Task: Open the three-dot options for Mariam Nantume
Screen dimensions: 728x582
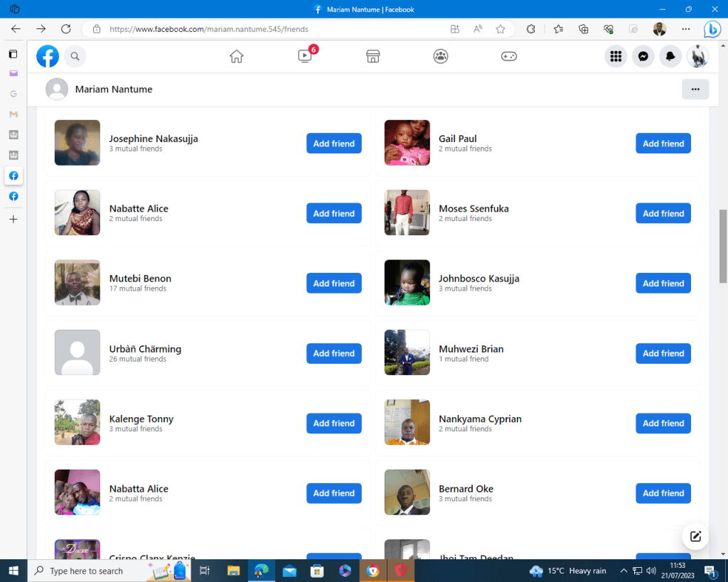Action: (695, 90)
